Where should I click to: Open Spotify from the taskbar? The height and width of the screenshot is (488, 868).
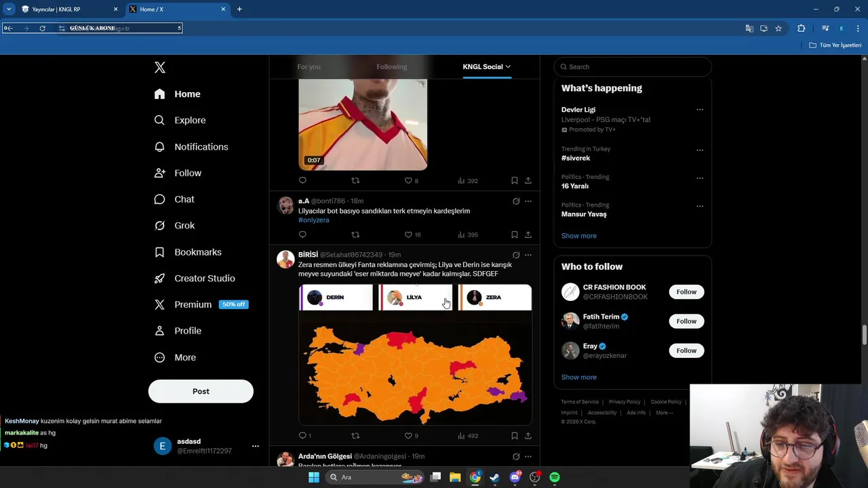click(x=555, y=477)
